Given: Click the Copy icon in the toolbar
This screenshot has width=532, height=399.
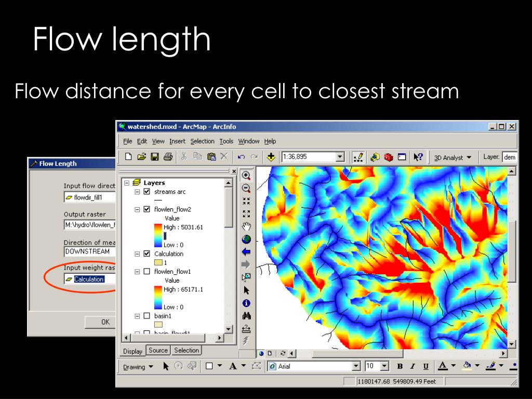Looking at the screenshot, I should click(x=197, y=156).
